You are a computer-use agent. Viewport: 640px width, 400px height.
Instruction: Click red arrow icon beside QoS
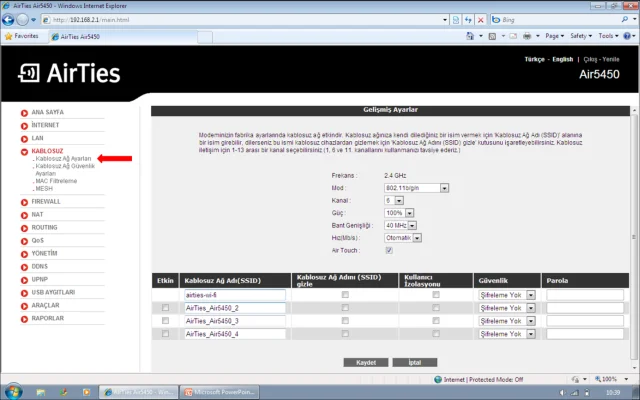[x=24, y=241]
